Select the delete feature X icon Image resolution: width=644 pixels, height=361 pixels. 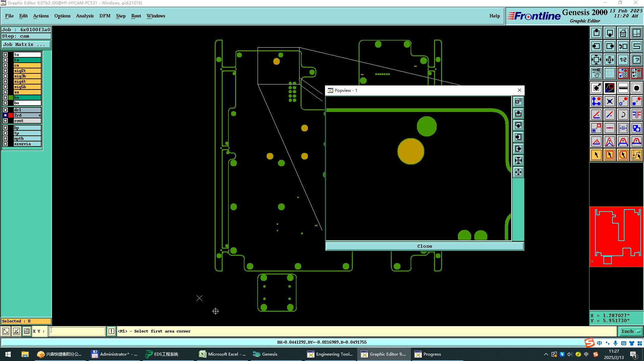pos(610,101)
